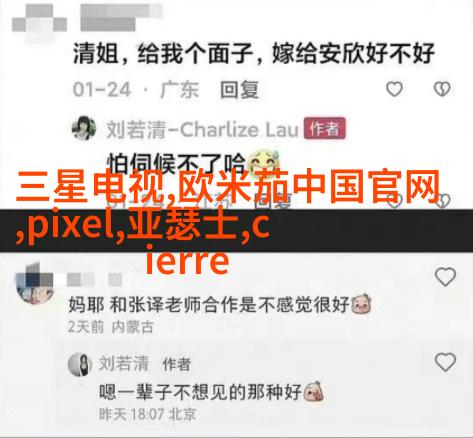Click the 2天前 内蒙古 timestamp line
473x438 pixels.
[x=111, y=327]
